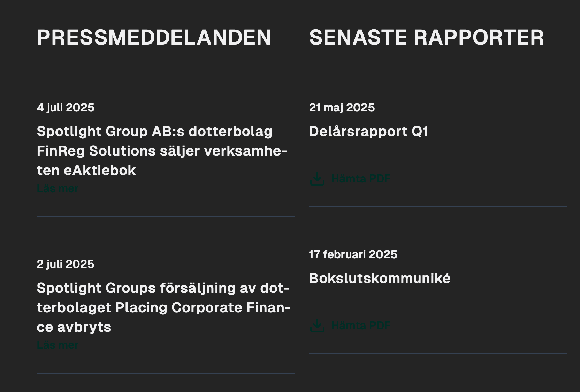
Task: Click the 2 juli 2025 date label
Action: coord(66,264)
